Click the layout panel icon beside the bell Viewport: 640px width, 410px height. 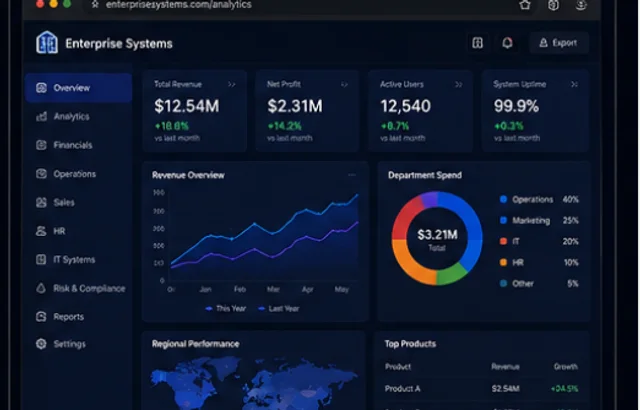coord(478,42)
